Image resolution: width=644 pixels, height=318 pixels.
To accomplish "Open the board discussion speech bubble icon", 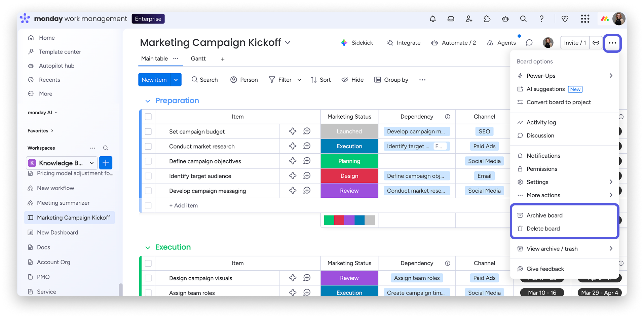I will (529, 43).
